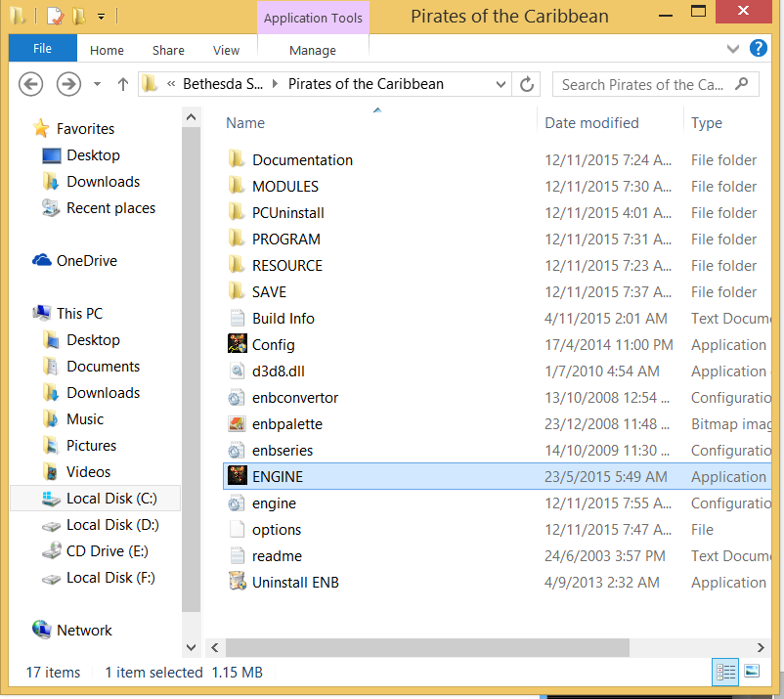Go back with the Back arrow
The image size is (784, 699).
tap(31, 84)
